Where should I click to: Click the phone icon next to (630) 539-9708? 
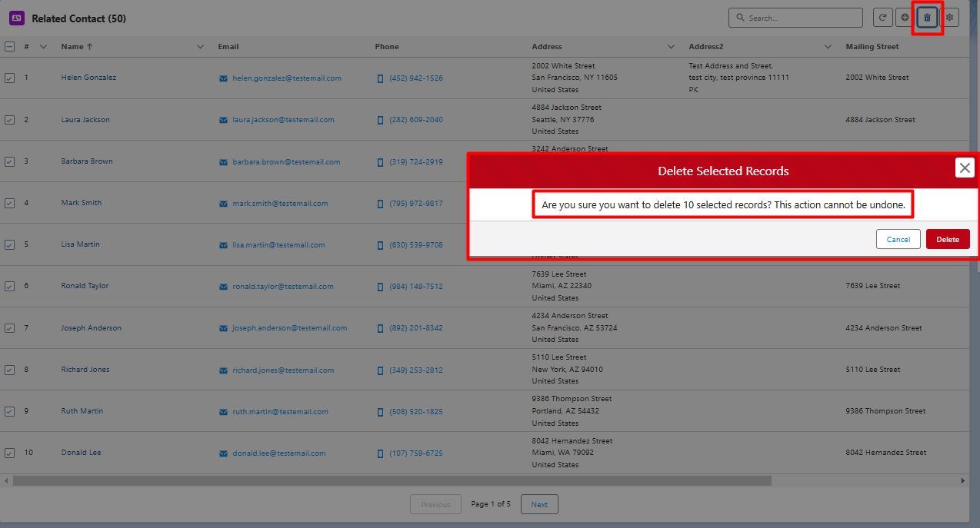coord(380,245)
